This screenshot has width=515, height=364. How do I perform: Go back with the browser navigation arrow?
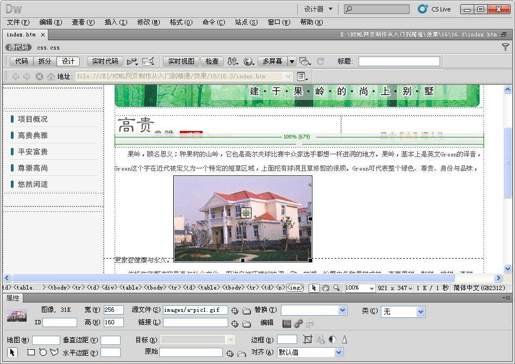(x=15, y=76)
